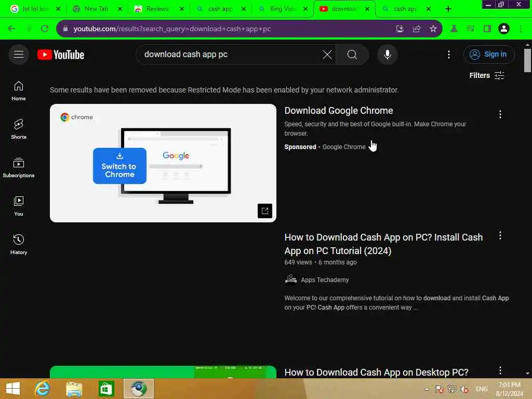Click the ENG language indicator

[x=482, y=389]
